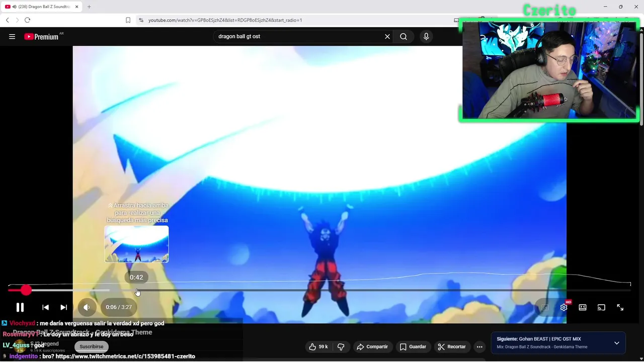The width and height of the screenshot is (644, 362).
Task: Share the video via Compartir
Action: click(372, 346)
